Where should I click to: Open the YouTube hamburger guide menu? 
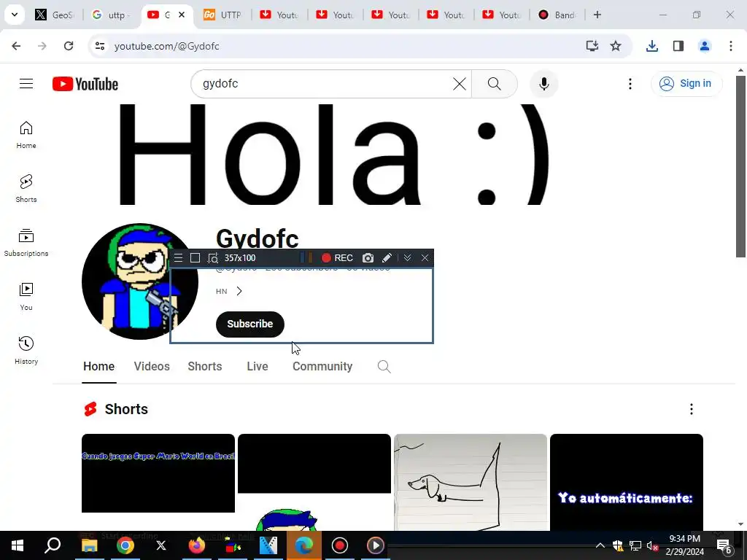coord(26,84)
